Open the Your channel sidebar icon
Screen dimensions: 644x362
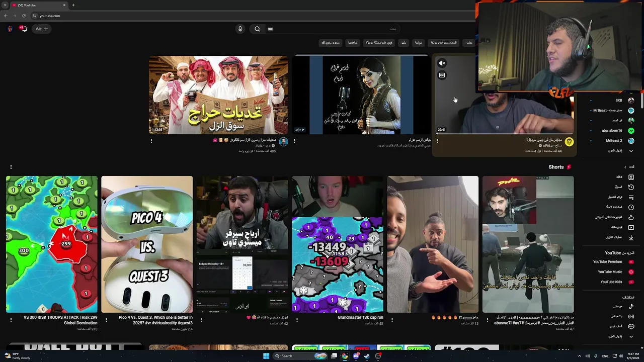click(631, 177)
